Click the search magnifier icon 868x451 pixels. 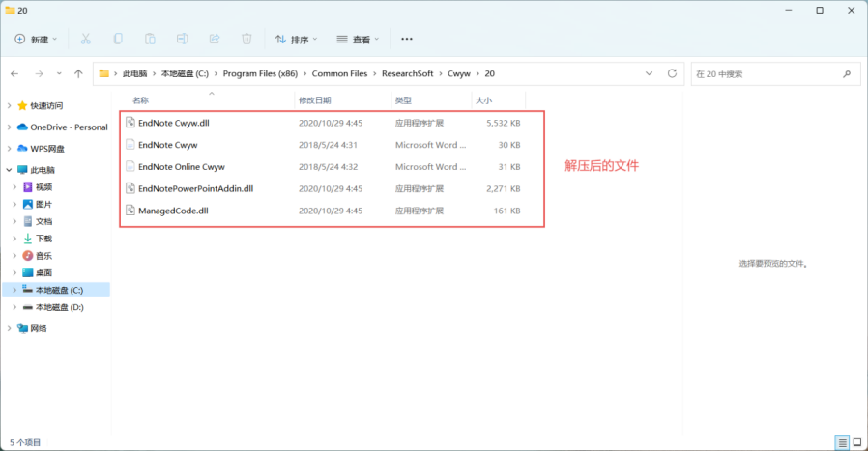(x=847, y=73)
